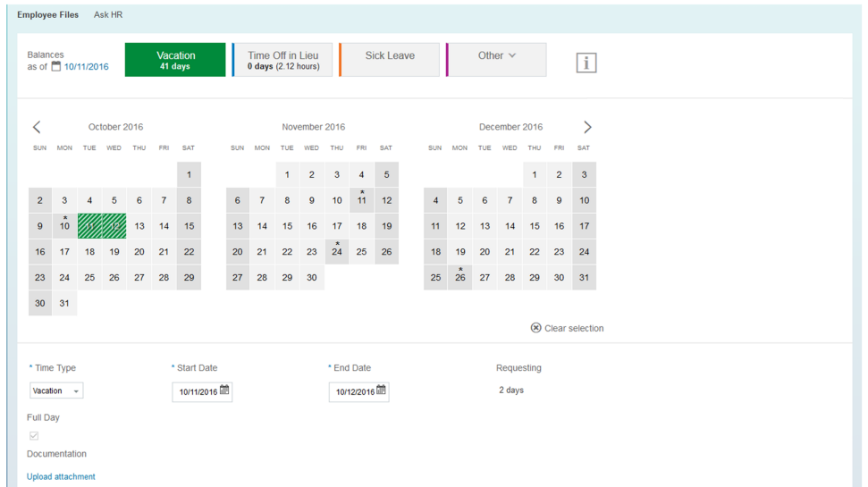Select November 24 starred day
Viewport: 868px width, 487px height.
tap(337, 252)
